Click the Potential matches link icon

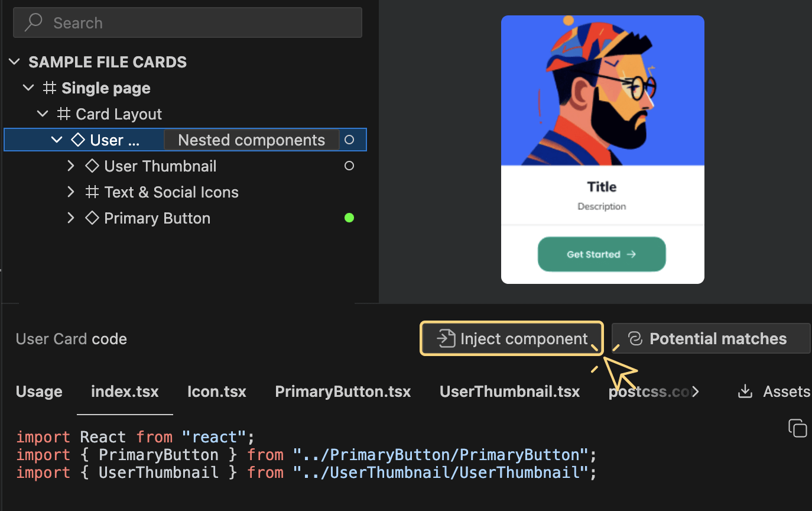point(635,338)
